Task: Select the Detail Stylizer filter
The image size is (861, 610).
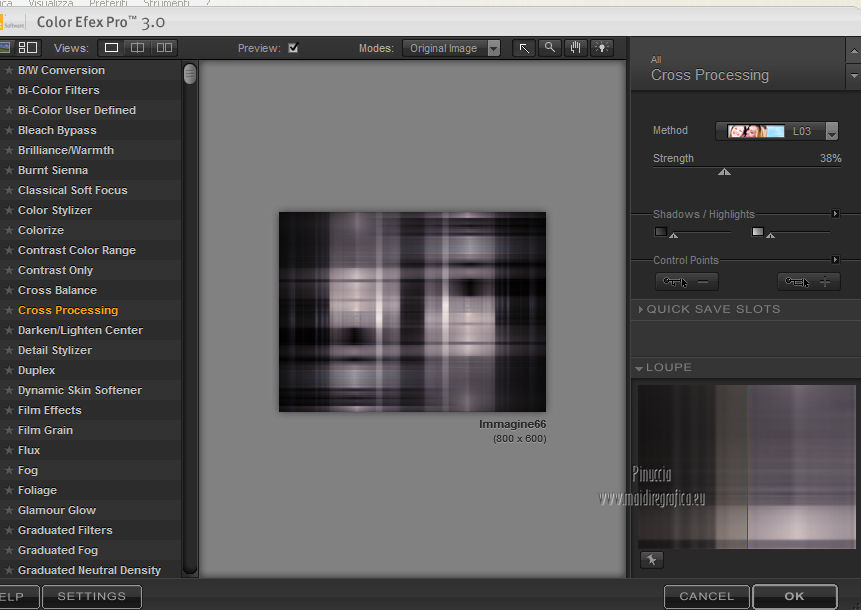Action: point(55,350)
